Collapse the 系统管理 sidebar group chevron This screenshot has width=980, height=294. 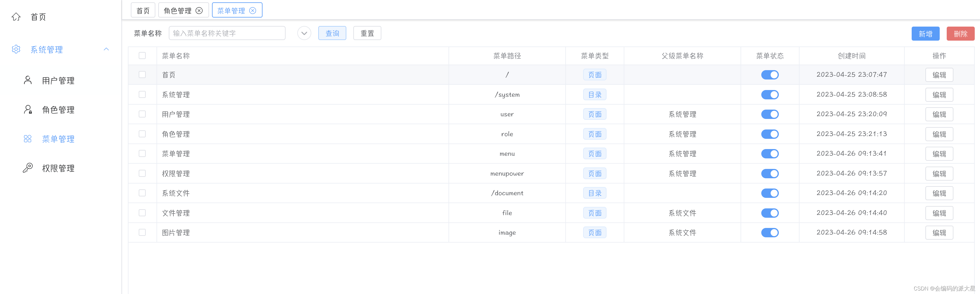[x=107, y=49]
